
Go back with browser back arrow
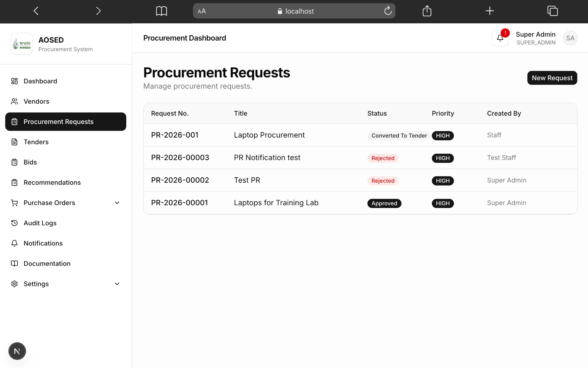coord(36,11)
